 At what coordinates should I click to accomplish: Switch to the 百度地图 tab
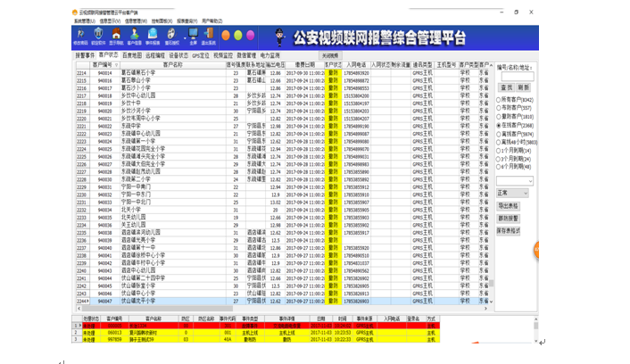coord(132,55)
